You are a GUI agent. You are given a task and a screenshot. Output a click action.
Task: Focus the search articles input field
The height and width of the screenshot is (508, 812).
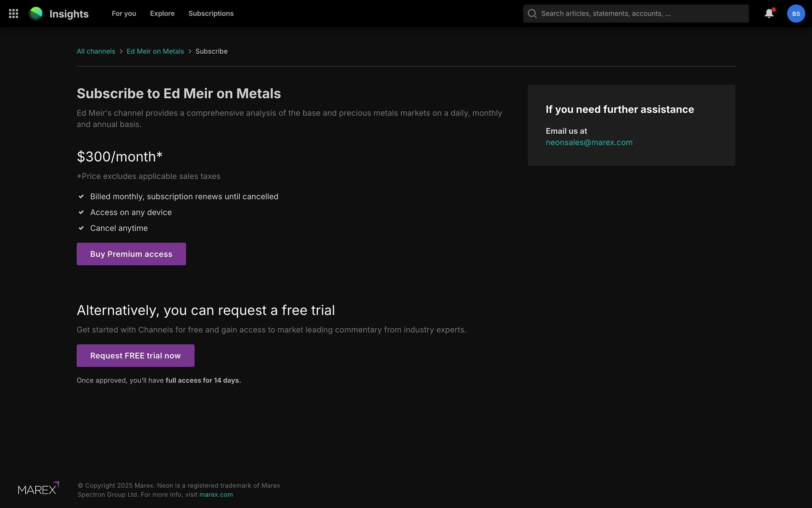click(636, 13)
